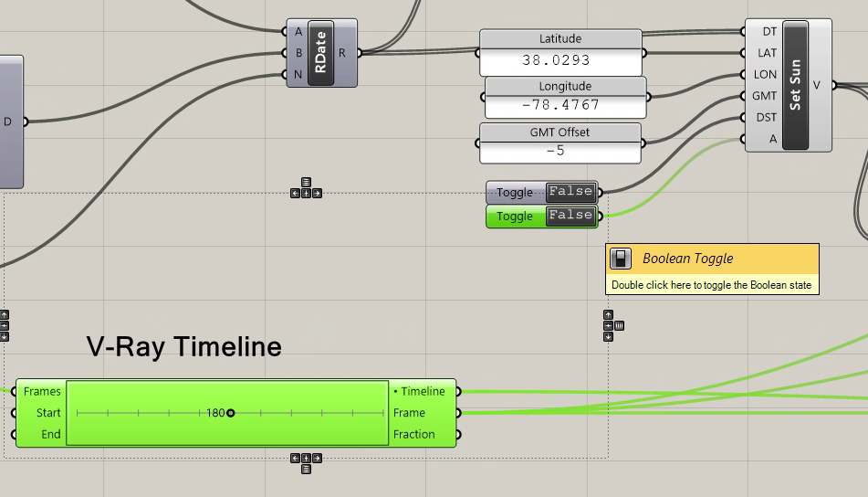
Task: Click the Boolean Toggle icon in tooltip
Action: point(621,259)
